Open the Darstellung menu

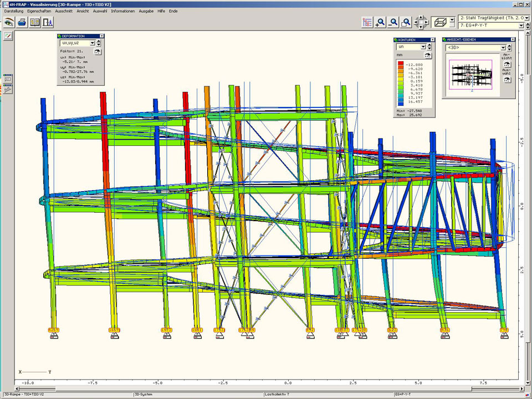13,11
